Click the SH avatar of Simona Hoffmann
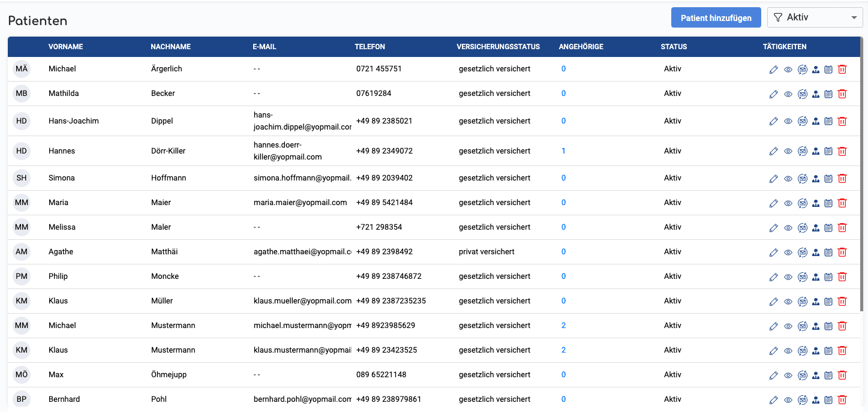This screenshot has width=868, height=412. (x=22, y=178)
